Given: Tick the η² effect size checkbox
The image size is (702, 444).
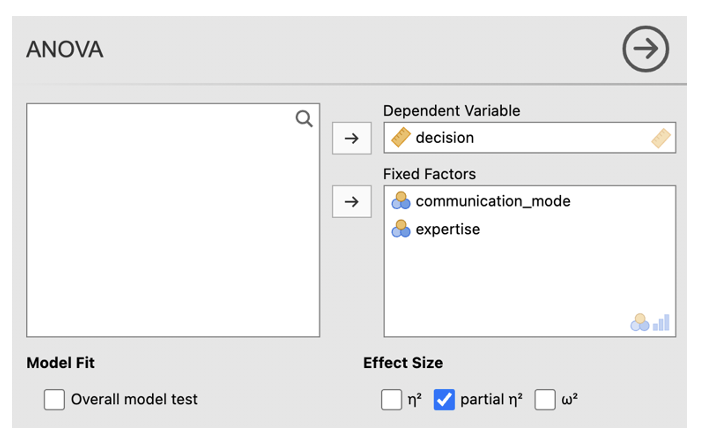Looking at the screenshot, I should 391,400.
